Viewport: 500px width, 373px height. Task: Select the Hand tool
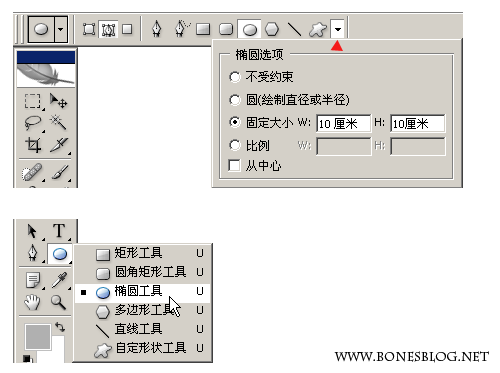click(33, 303)
